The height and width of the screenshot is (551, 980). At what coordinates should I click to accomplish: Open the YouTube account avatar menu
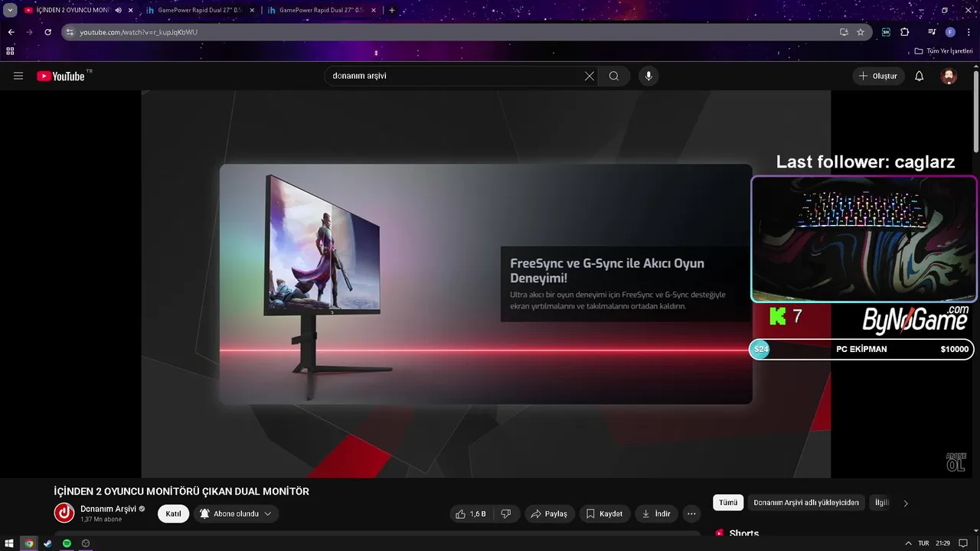tap(949, 76)
